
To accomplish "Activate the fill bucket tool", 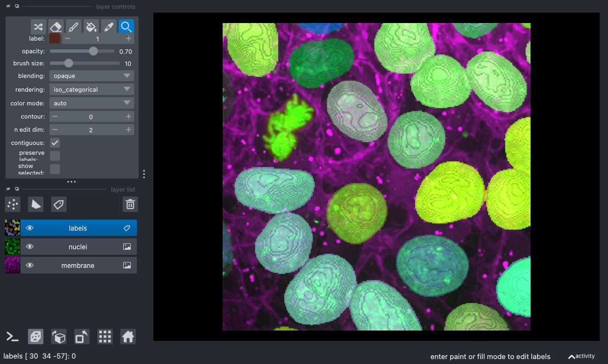I will click(91, 26).
